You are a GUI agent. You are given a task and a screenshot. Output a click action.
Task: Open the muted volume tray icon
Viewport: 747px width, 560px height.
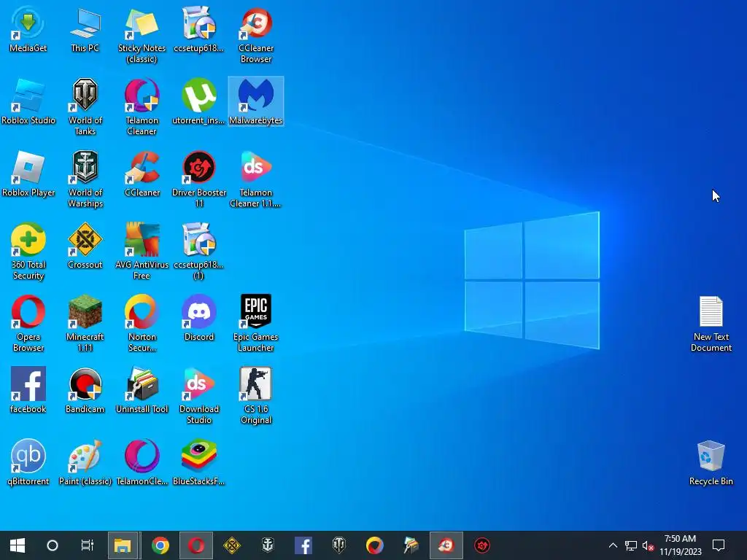648,545
